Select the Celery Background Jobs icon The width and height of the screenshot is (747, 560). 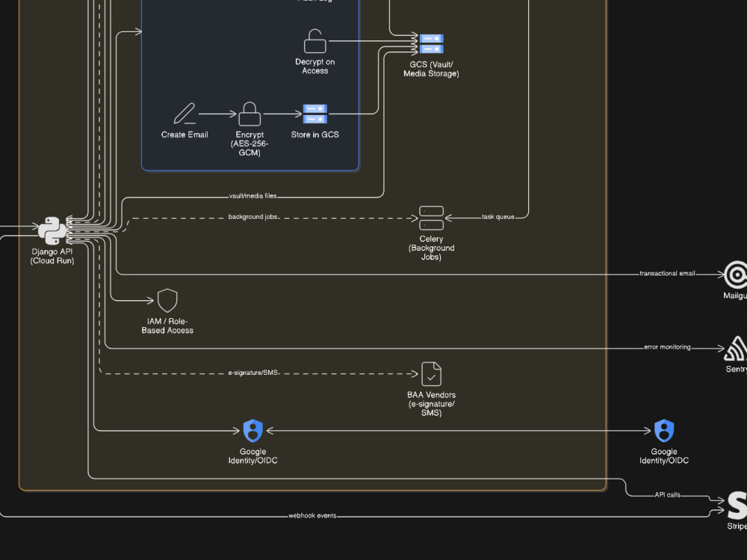[x=431, y=218]
